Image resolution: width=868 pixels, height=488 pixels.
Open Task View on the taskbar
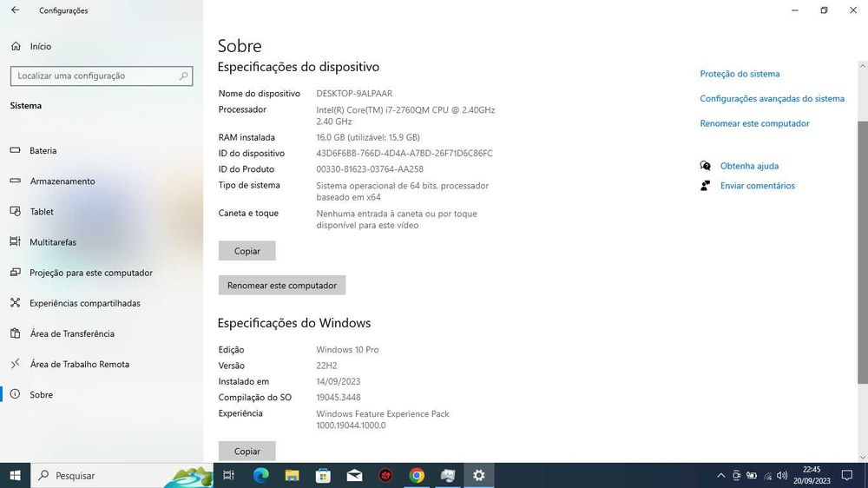pyautogui.click(x=228, y=475)
